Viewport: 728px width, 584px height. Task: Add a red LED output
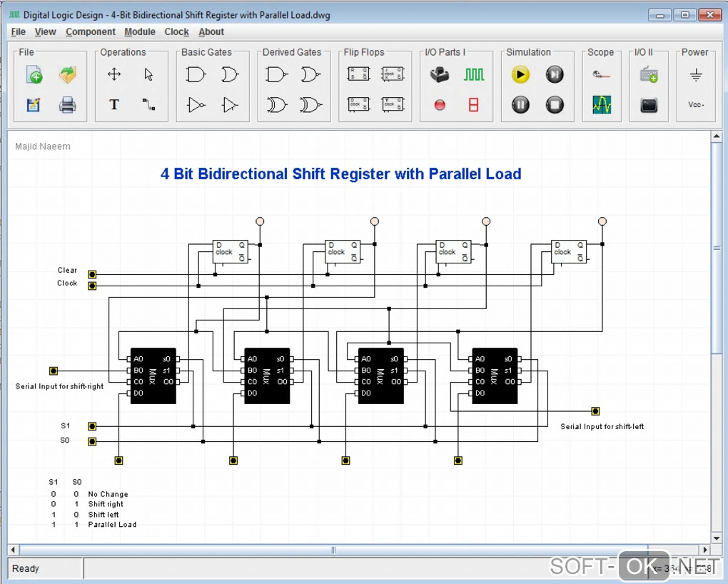pos(439,105)
